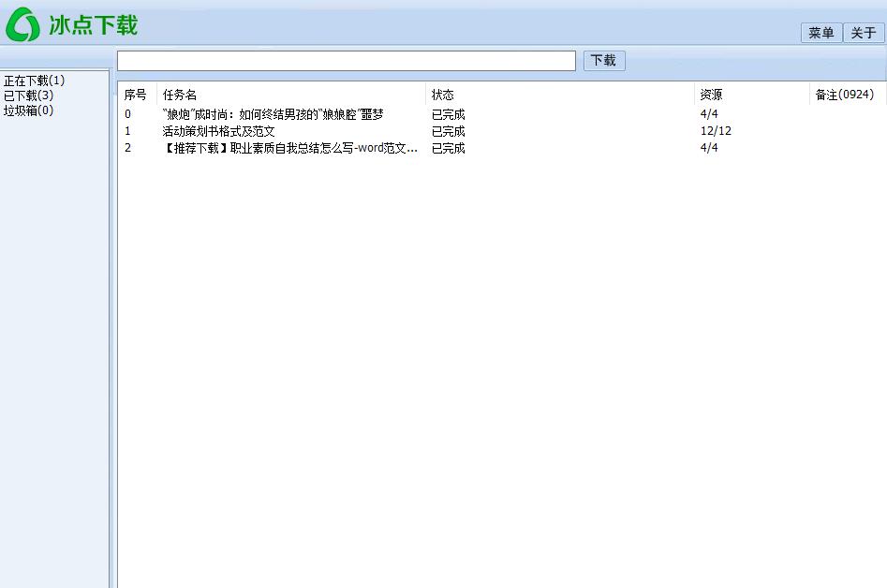Click the sequence number 1 cell

[127, 131]
